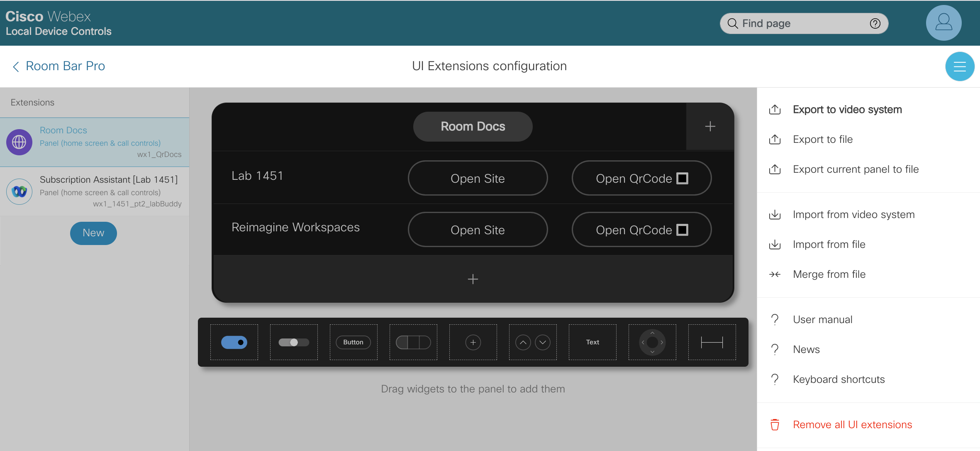Click the Room Docs globe icon
This screenshot has height=451, width=980.
19,142
